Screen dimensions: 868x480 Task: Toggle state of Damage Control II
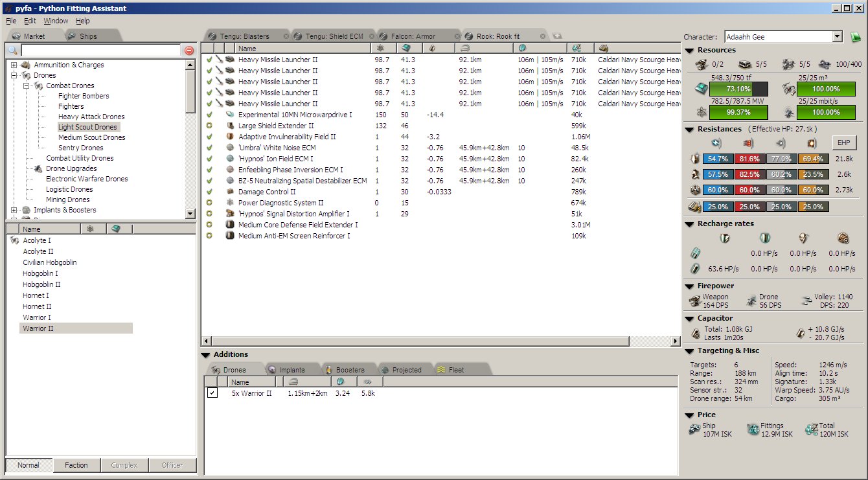tap(209, 192)
